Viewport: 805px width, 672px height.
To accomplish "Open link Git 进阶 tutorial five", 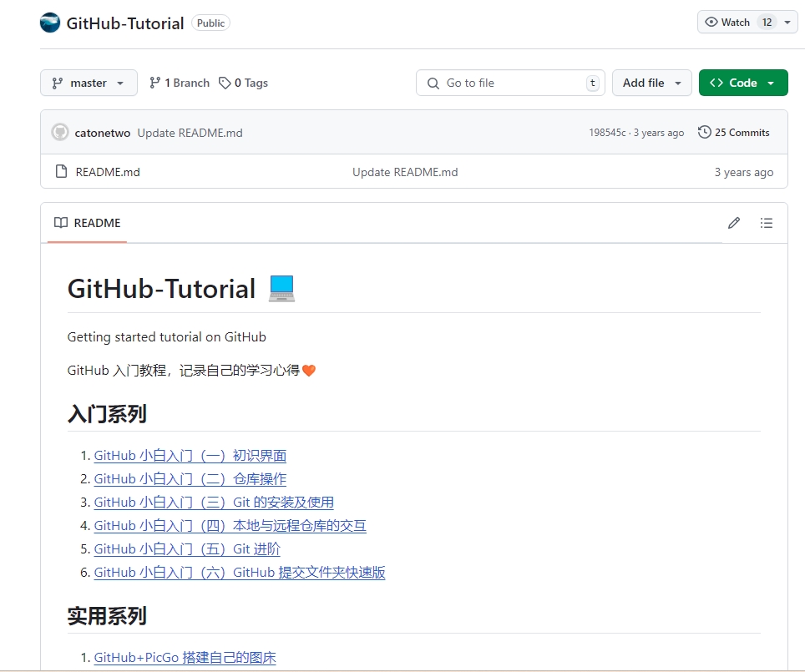I will 187,548.
